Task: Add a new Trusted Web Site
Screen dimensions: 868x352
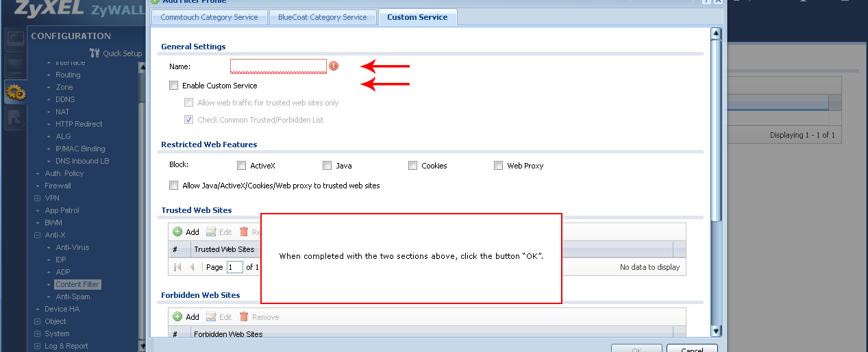Action: (186, 232)
